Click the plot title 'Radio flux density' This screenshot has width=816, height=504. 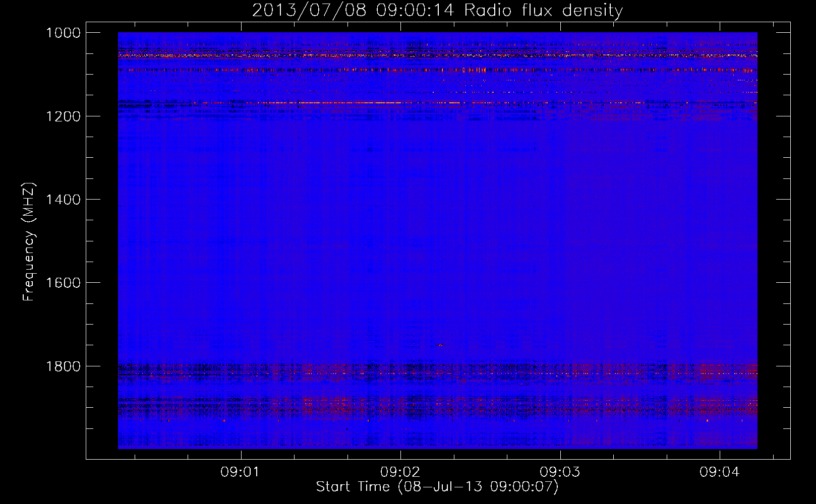(x=544, y=11)
